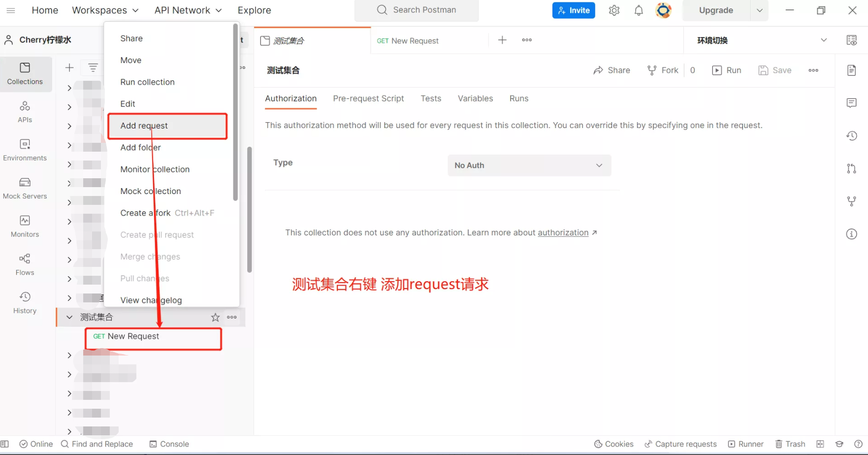Switch to the Tests tab
The width and height of the screenshot is (868, 455).
(x=431, y=98)
